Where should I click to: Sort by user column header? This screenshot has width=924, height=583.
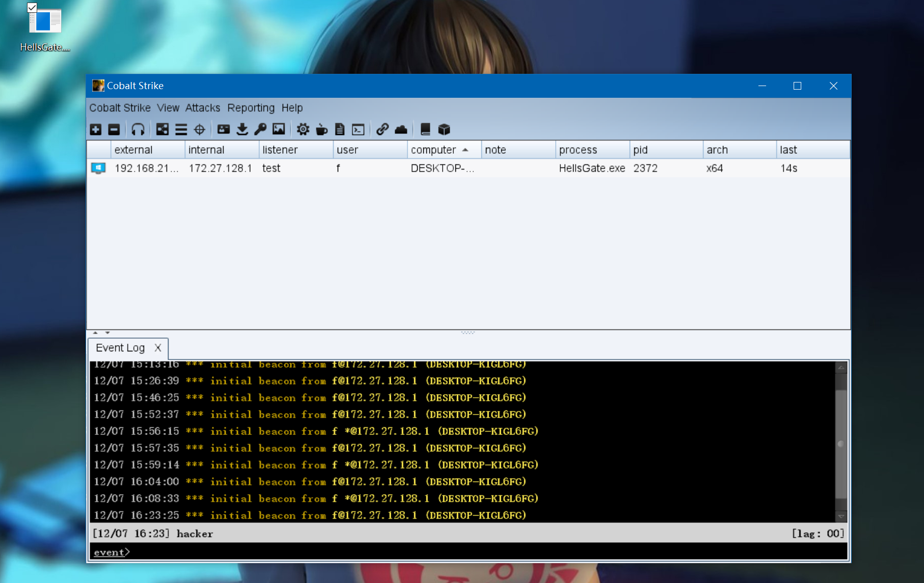[370, 150]
